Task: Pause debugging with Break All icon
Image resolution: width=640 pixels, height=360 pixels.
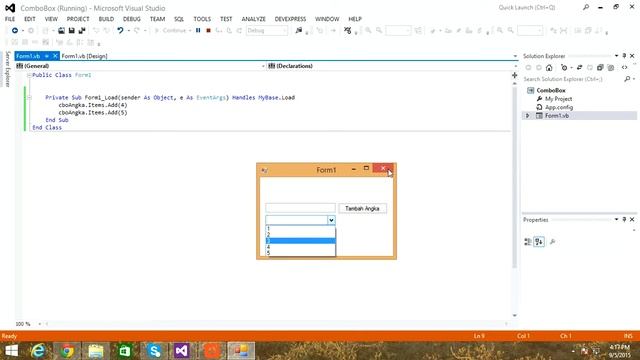Action: click(198, 31)
